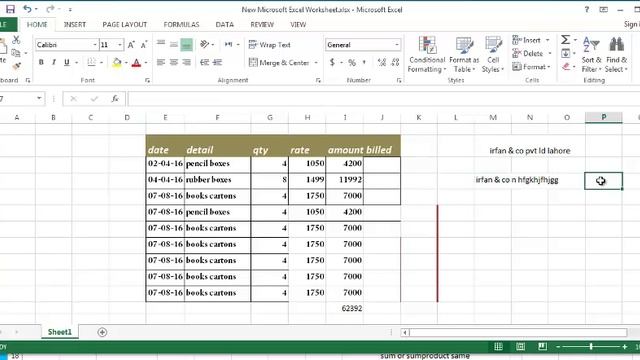Switch to HOME ribbon tab
640x360 pixels.
pos(37,24)
